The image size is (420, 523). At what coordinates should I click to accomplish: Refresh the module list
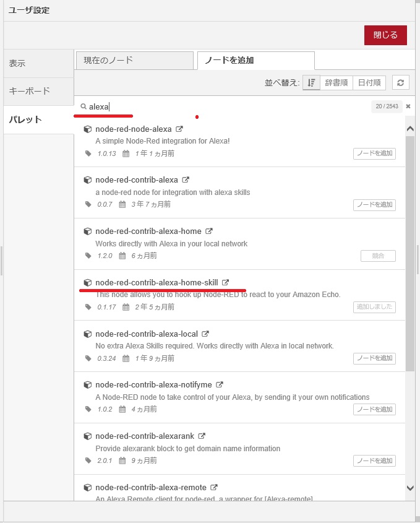[401, 83]
